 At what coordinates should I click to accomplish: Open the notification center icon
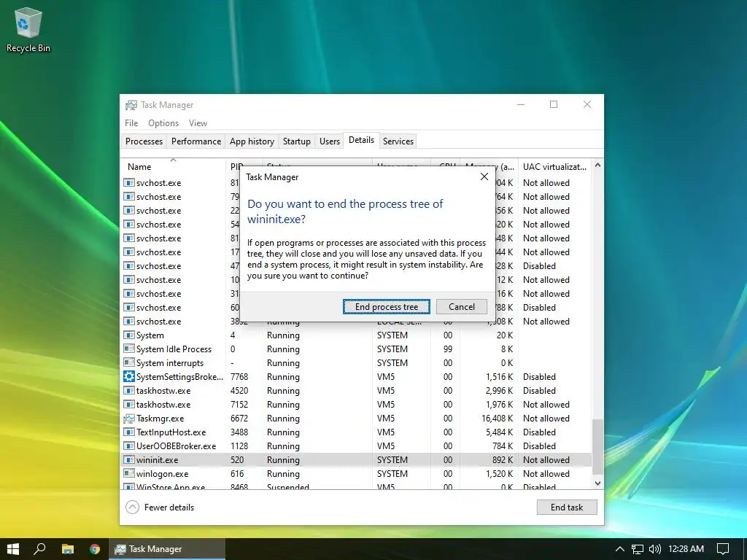point(723,549)
